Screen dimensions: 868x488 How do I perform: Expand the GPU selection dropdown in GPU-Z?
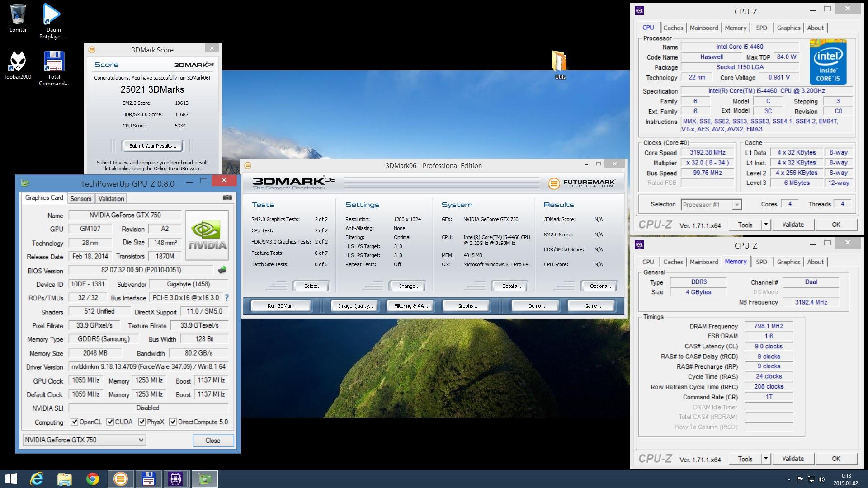(x=141, y=440)
